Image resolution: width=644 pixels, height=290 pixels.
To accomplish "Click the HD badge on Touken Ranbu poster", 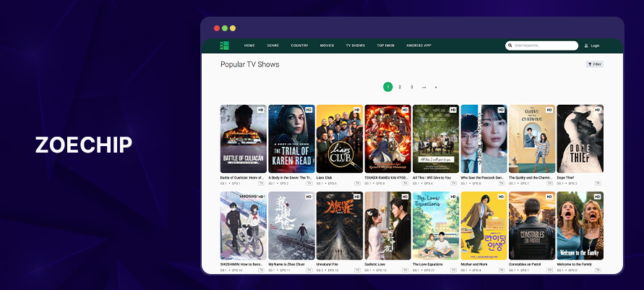I will (405, 110).
